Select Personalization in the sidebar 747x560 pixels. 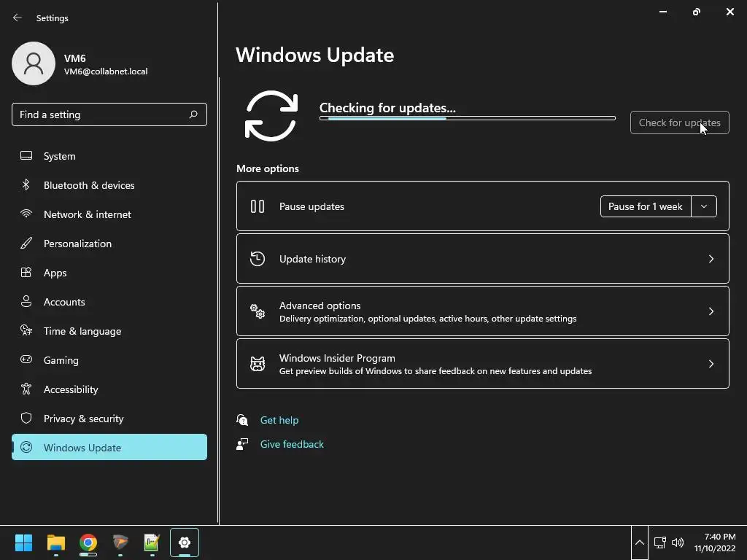pyautogui.click(x=109, y=244)
